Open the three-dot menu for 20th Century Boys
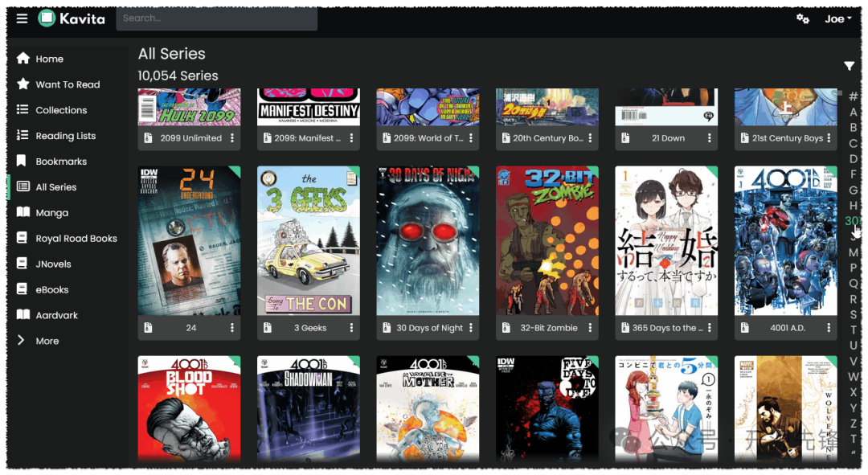 pos(590,138)
